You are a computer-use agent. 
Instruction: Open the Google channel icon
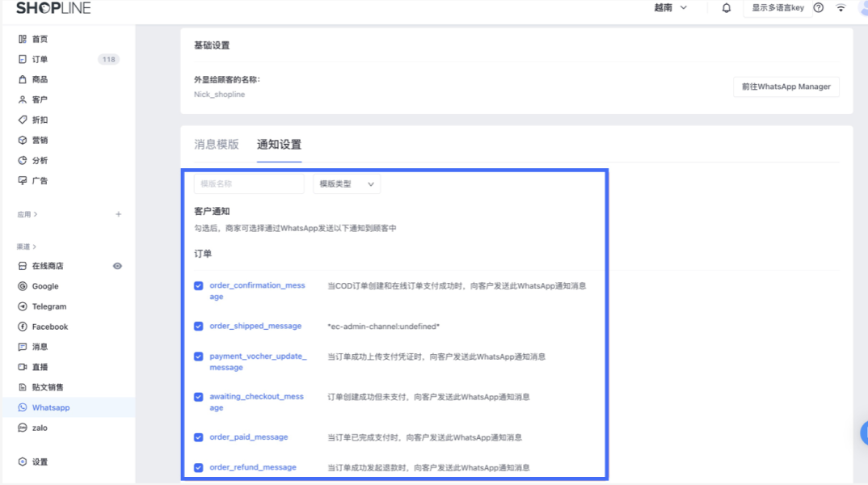(22, 286)
